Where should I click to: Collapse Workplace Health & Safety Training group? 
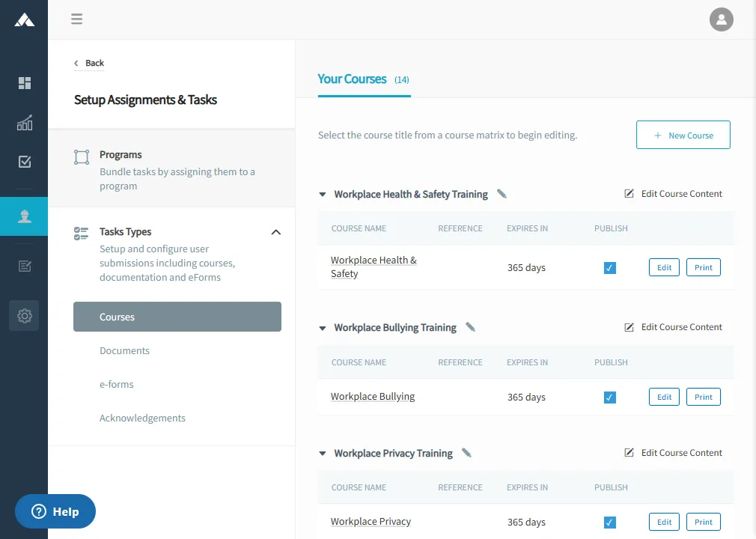tap(323, 195)
